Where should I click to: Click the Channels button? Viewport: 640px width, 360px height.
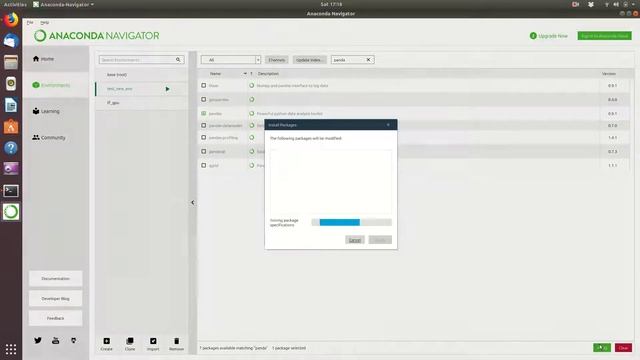pos(276,60)
